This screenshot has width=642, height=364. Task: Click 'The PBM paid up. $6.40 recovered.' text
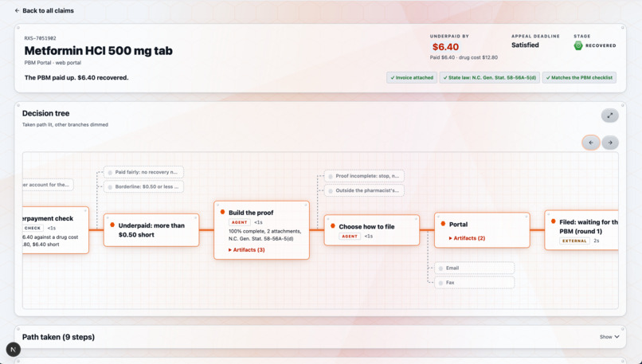(76, 78)
